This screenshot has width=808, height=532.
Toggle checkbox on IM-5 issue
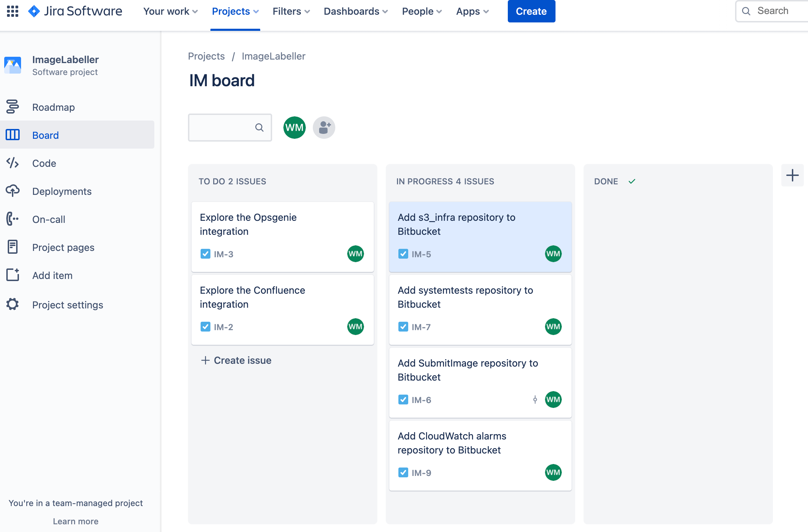pyautogui.click(x=403, y=254)
